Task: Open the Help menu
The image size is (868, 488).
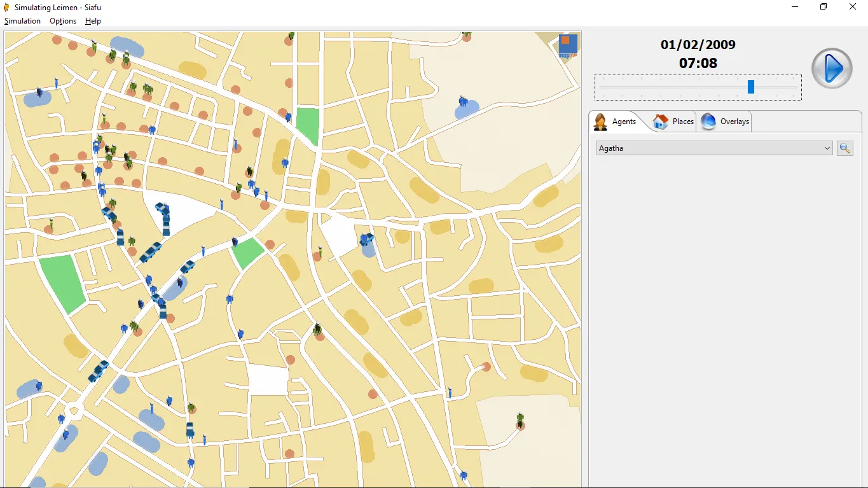Action: point(93,21)
